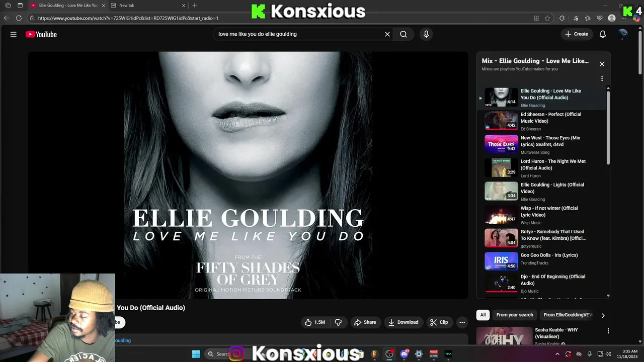
Task: Click the Mix playlist title heading
Action: (535, 61)
